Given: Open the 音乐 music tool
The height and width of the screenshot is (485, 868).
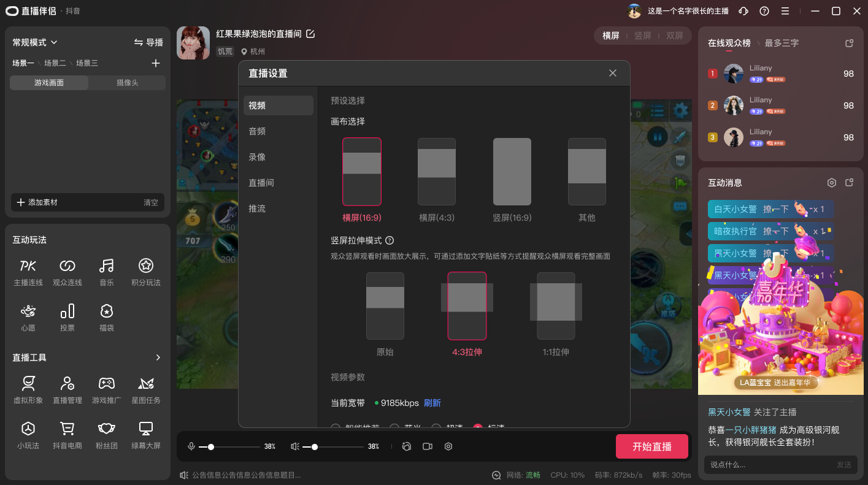Looking at the screenshot, I should (107, 272).
